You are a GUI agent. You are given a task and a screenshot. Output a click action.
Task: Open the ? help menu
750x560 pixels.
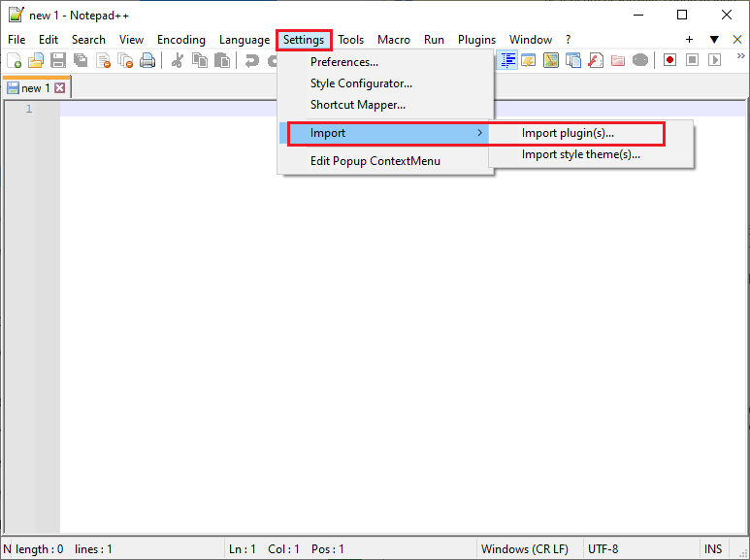[x=568, y=39]
